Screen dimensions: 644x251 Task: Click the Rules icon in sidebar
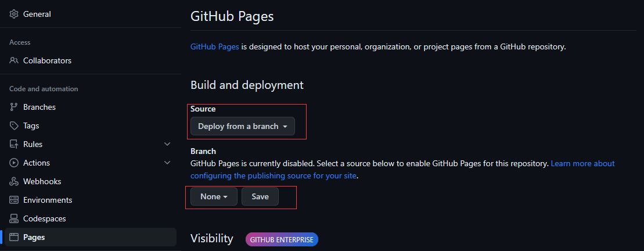14,144
